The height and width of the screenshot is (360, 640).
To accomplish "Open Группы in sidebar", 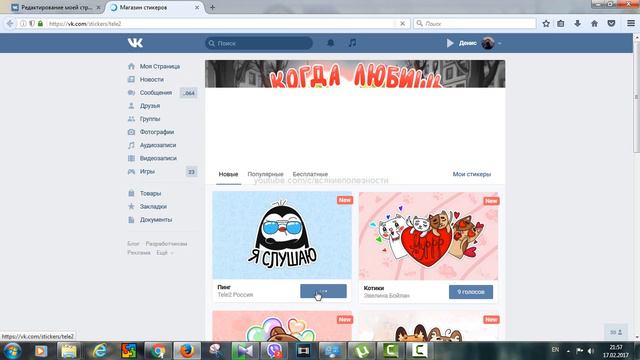I will pos(150,119).
